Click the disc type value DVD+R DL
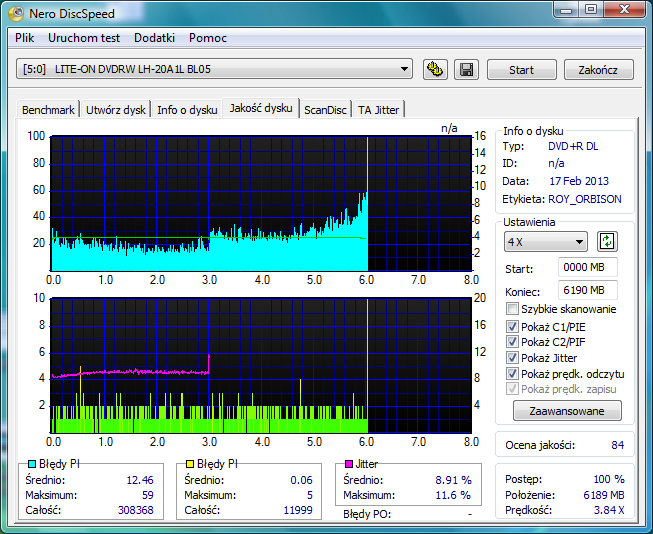Screen dimensions: 653x534 coord(573,146)
